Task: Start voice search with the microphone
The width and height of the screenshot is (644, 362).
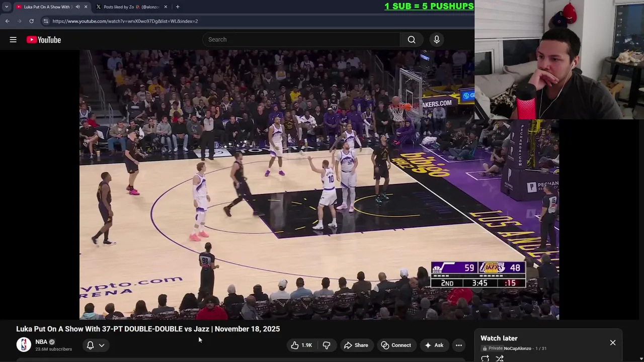Action: [437, 40]
